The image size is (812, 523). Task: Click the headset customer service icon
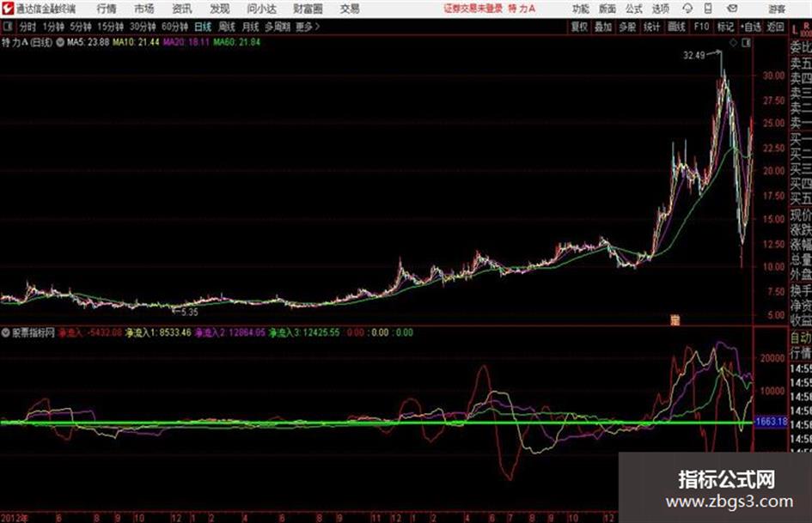(687, 9)
